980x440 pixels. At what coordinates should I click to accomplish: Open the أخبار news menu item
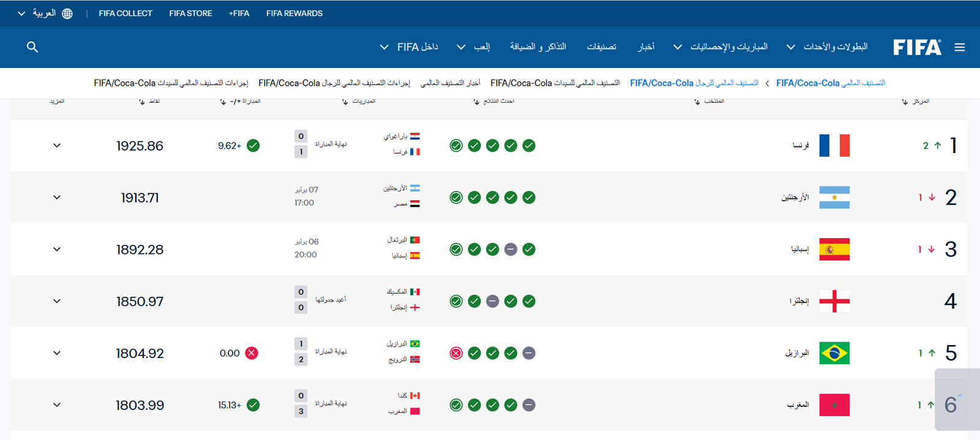pos(646,47)
